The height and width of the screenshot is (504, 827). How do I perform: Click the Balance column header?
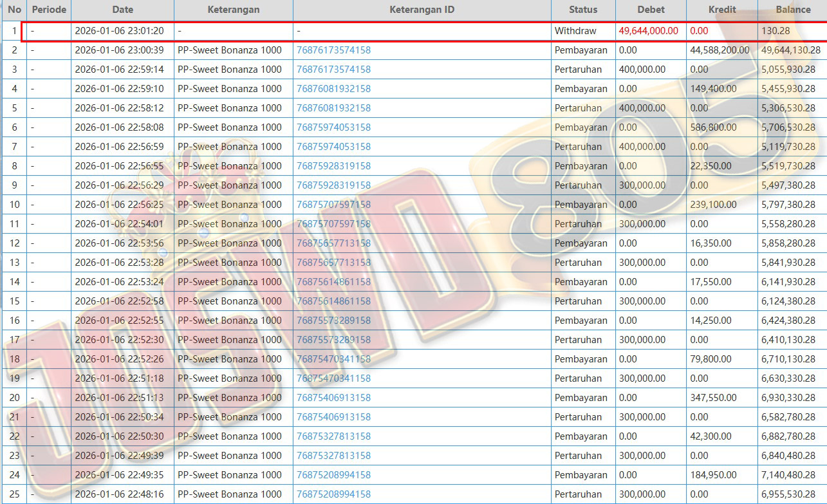792,10
